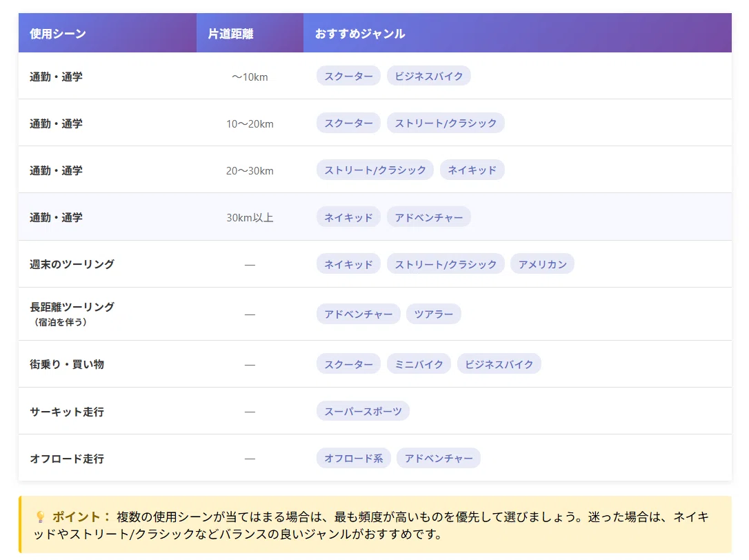Click スクーター tag in 街乗り・買い物 row
The width and height of the screenshot is (749, 560).
tap(348, 364)
